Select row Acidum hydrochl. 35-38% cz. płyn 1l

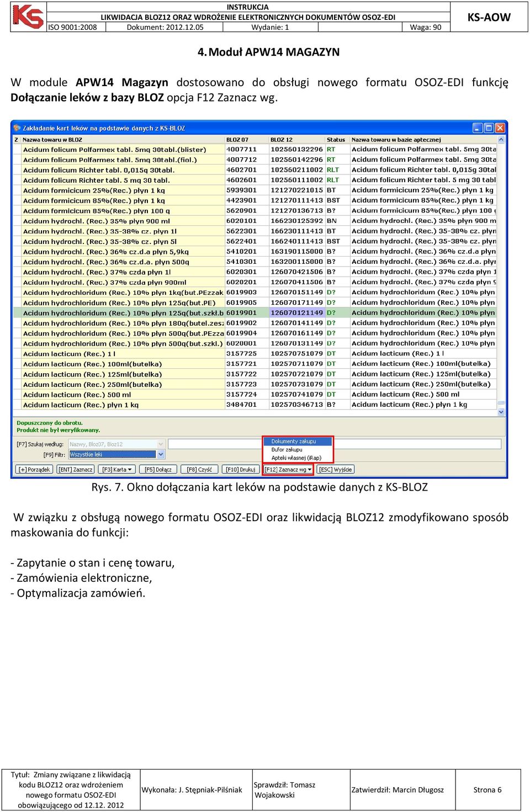coord(255,231)
